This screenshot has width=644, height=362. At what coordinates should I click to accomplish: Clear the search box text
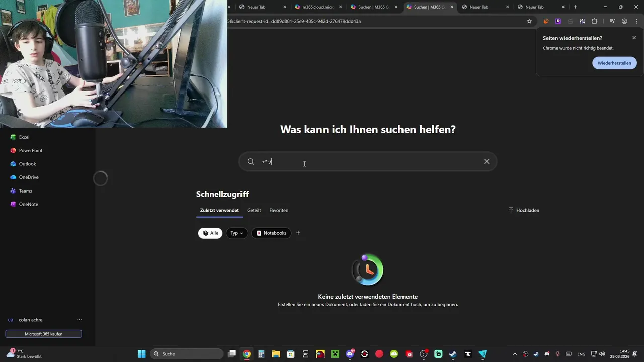(487, 162)
